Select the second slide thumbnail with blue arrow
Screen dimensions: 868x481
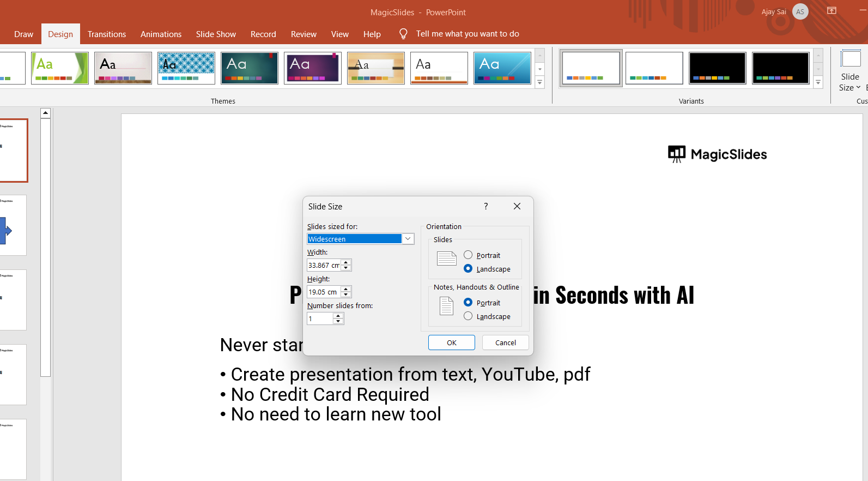(12, 225)
